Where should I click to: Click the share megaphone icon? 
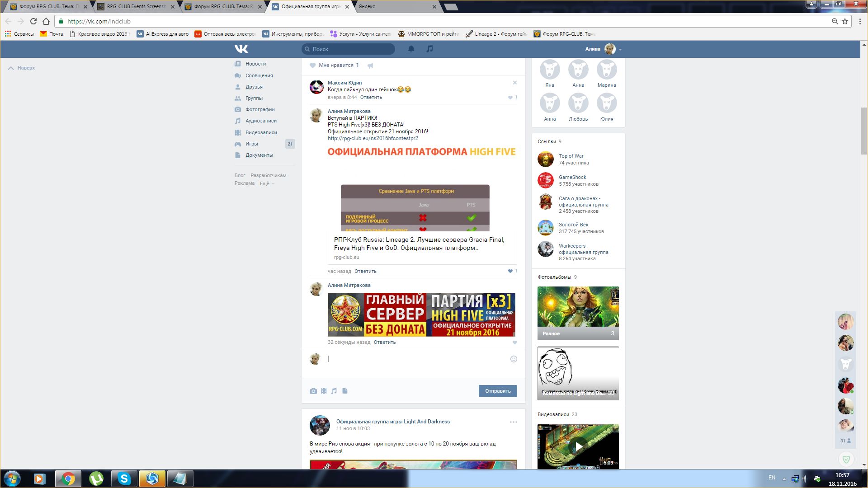click(x=370, y=66)
